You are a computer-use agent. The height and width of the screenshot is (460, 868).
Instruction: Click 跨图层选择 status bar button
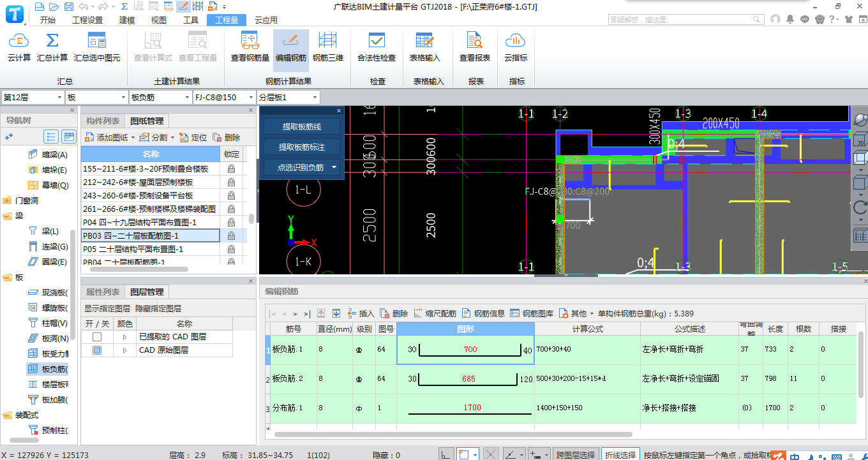coord(576,454)
